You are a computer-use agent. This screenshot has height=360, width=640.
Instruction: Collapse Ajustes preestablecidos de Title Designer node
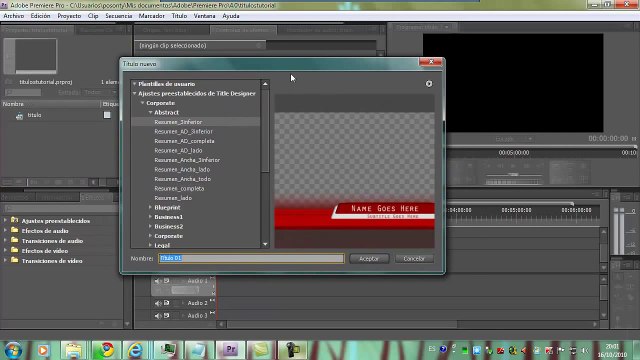134,93
